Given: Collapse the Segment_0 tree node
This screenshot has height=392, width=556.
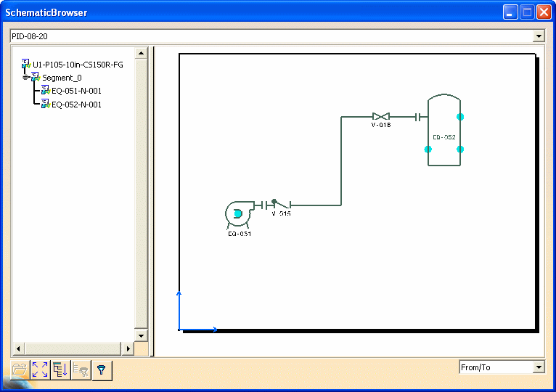Looking at the screenshot, I should (25, 78).
